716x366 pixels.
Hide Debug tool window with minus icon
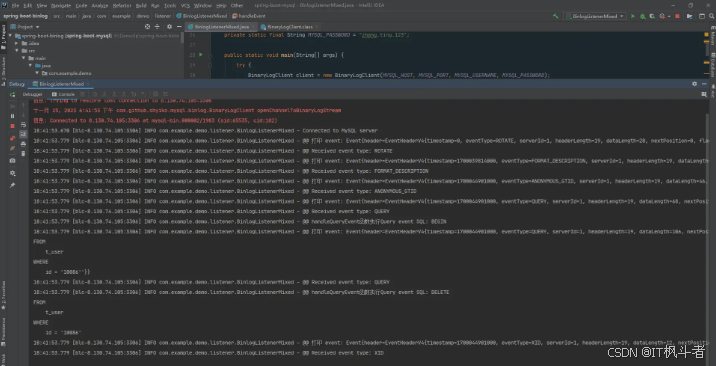[704, 84]
